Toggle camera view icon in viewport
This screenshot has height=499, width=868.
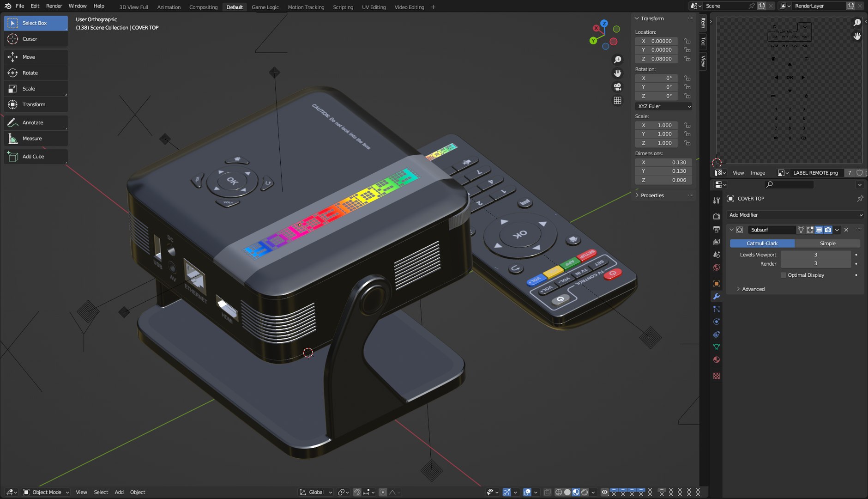[617, 87]
